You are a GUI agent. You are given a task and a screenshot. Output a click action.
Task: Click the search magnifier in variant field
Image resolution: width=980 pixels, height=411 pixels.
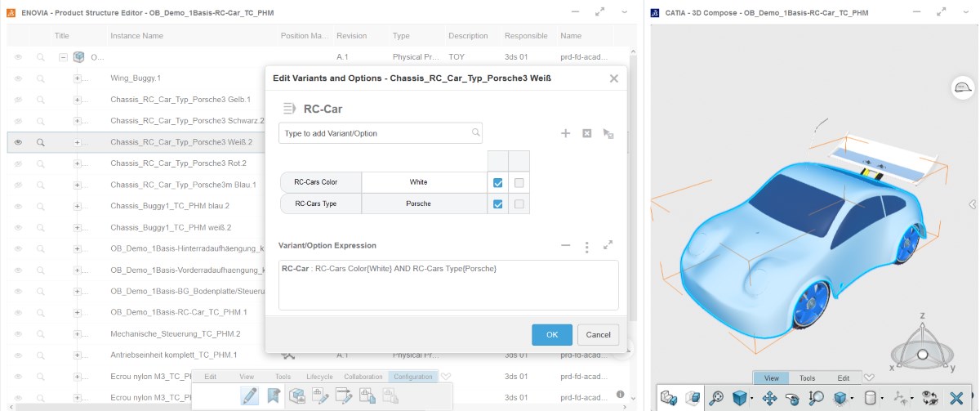click(x=475, y=132)
